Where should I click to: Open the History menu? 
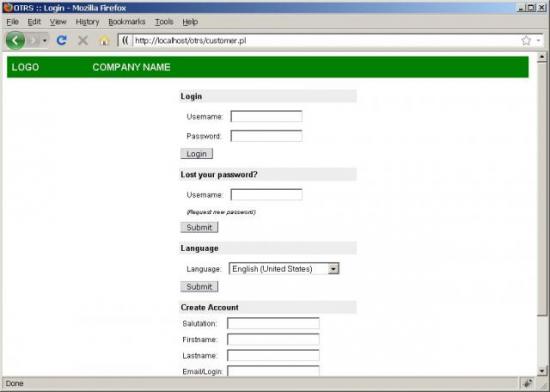(x=87, y=22)
